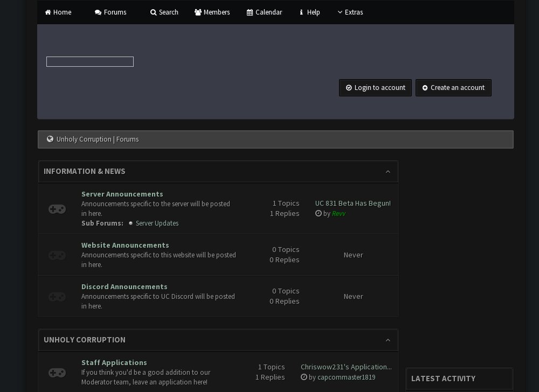Click the plus icon on Create an account
This screenshot has width=539, height=392.
pyautogui.click(x=425, y=88)
